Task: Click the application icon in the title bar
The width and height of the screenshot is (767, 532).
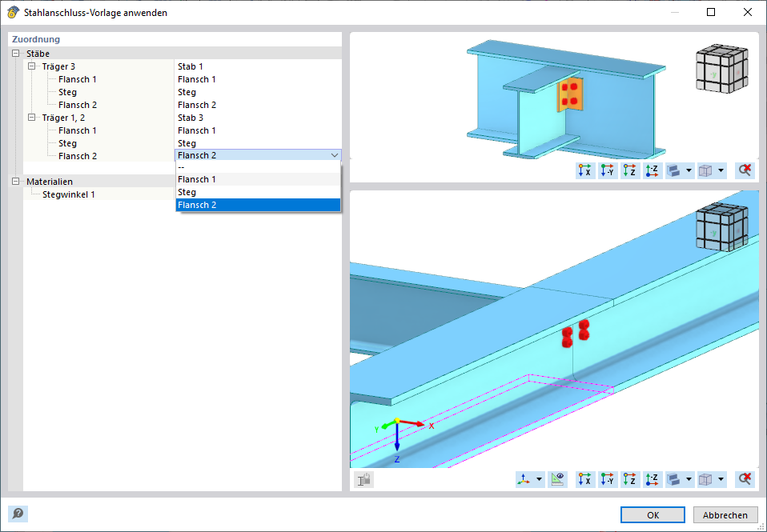Action: tap(13, 13)
